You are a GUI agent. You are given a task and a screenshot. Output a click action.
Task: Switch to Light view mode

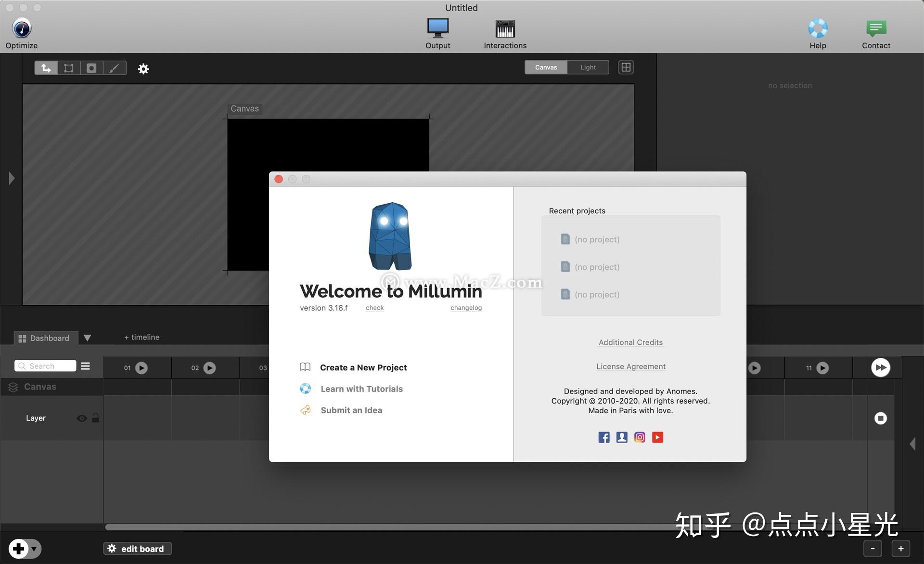pyautogui.click(x=588, y=67)
